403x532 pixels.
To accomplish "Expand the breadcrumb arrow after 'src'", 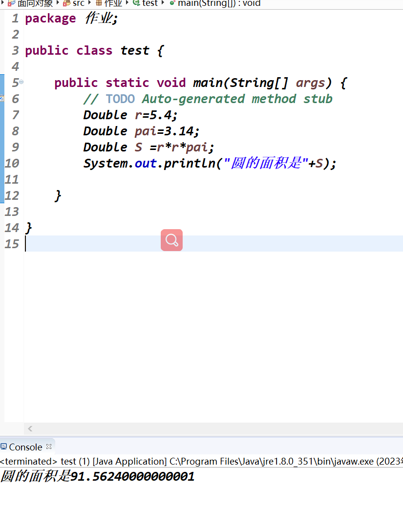I will pyautogui.click(x=89, y=3).
